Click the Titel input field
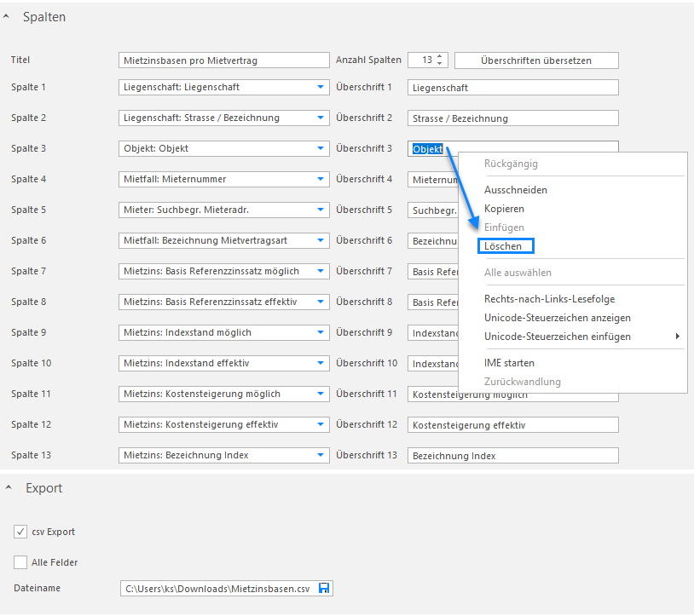The image size is (694, 616). pos(224,60)
